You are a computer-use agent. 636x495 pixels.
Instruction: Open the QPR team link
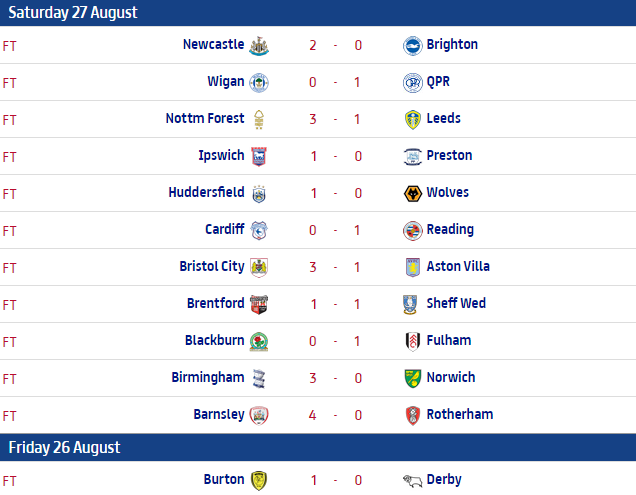point(439,81)
